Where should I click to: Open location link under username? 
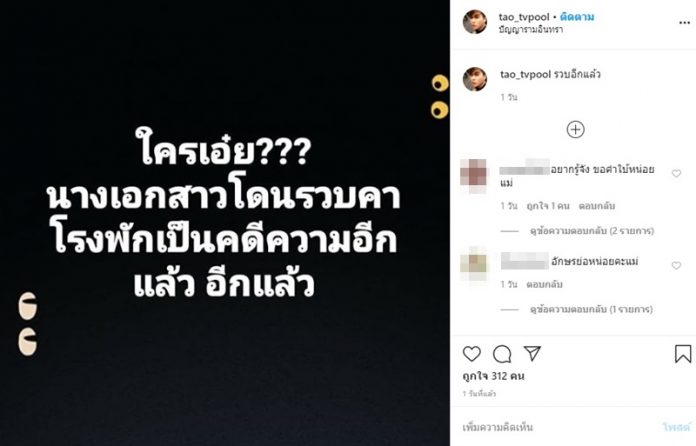(531, 30)
